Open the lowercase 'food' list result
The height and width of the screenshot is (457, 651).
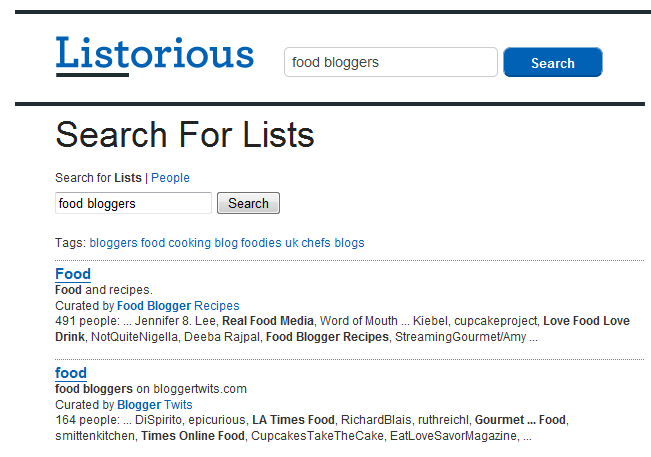(x=71, y=373)
